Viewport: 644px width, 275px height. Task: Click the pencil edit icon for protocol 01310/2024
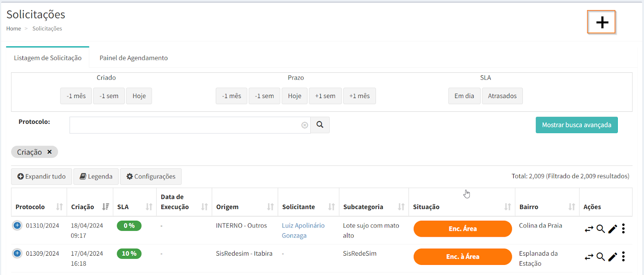point(613,229)
